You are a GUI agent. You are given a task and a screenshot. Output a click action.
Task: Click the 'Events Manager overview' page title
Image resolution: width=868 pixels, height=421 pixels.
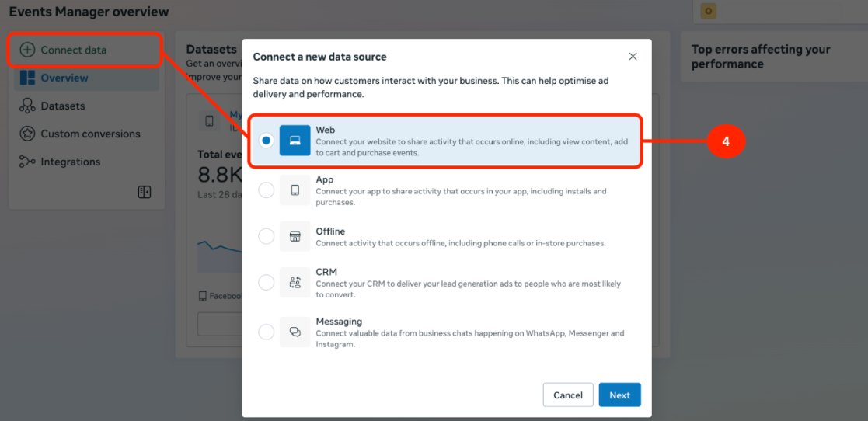coord(89,11)
